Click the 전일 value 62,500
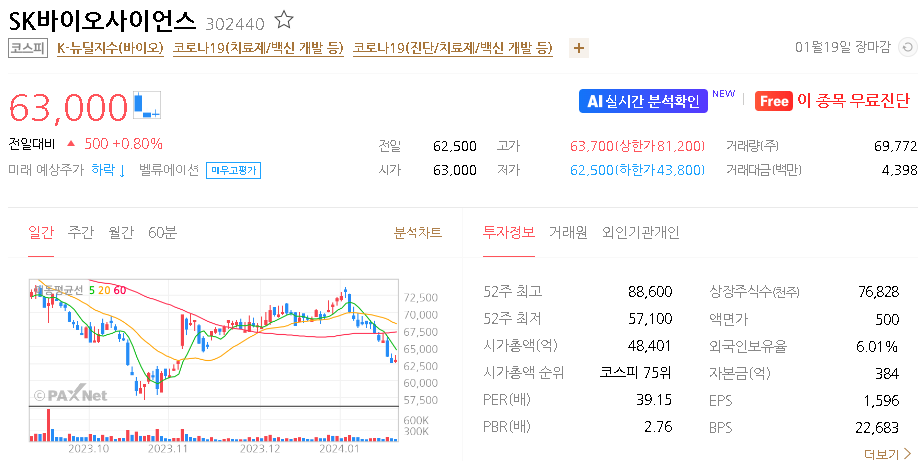The height and width of the screenshot is (474, 923). (x=454, y=146)
